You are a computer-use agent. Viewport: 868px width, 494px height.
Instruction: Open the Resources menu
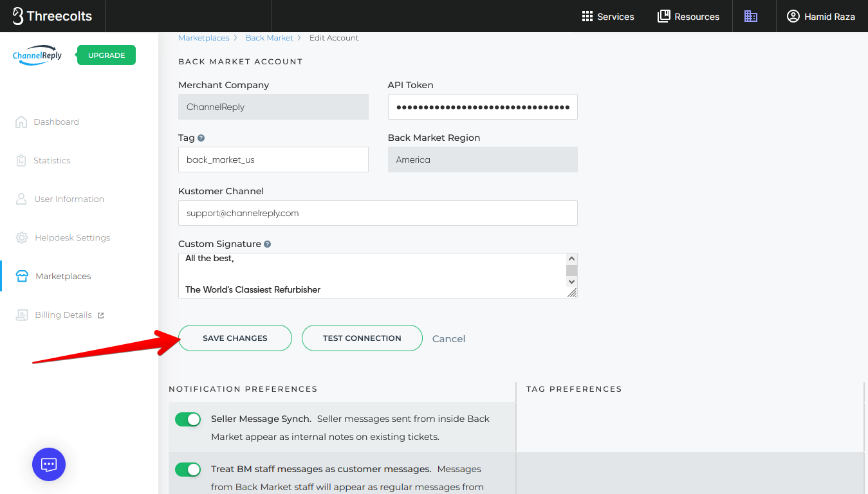[x=688, y=17]
